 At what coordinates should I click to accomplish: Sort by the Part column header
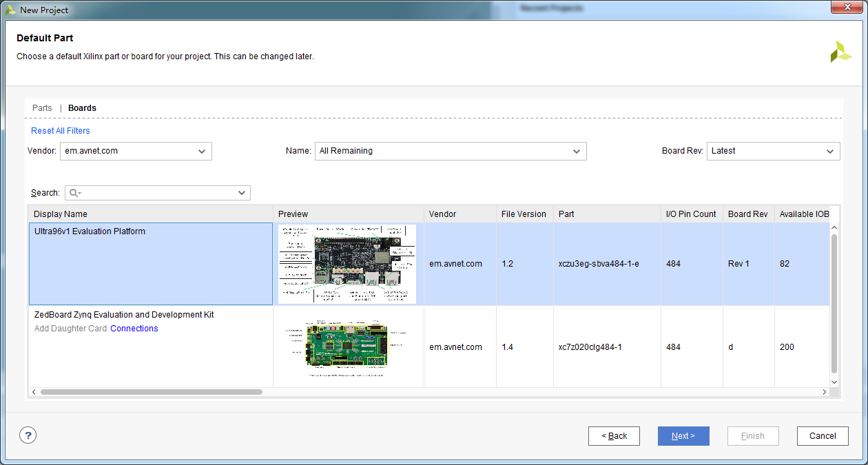pos(607,214)
